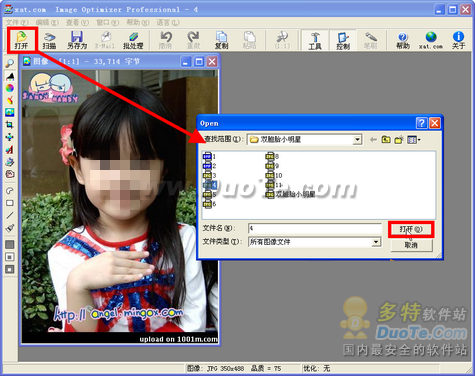Open the 文件 (File) menu
This screenshot has height=376, width=475.
point(17,22)
